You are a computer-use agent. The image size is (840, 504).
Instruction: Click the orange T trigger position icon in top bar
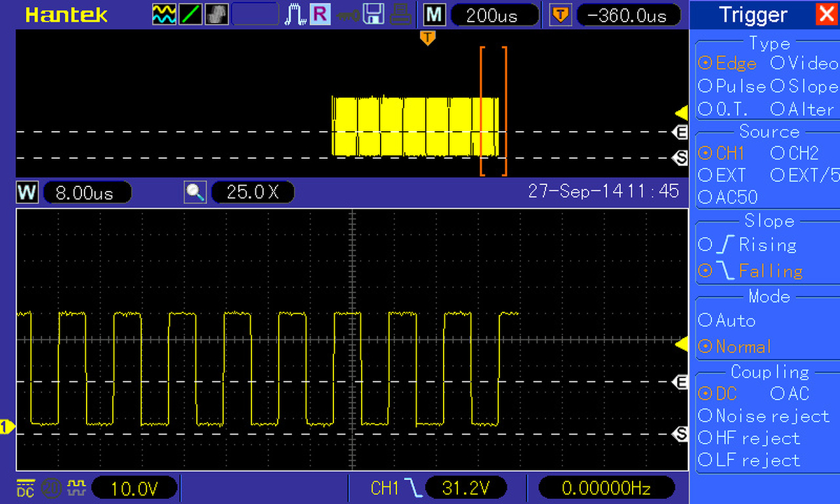click(x=560, y=14)
